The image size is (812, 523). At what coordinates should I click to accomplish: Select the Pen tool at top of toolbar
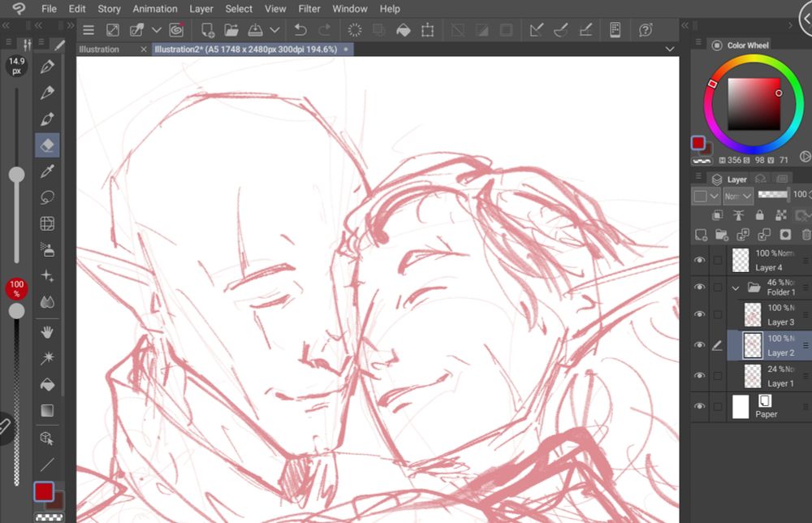(x=47, y=67)
